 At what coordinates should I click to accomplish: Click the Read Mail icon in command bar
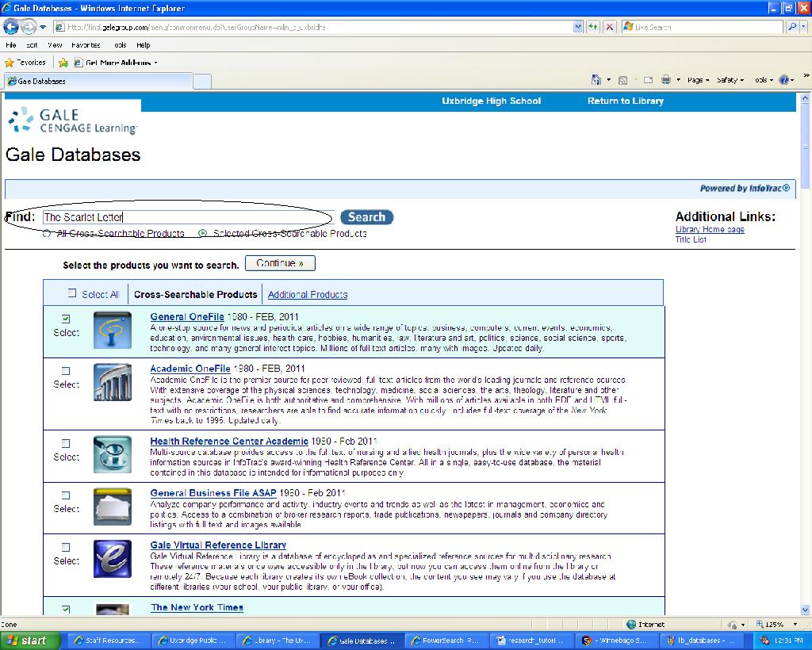[x=649, y=80]
